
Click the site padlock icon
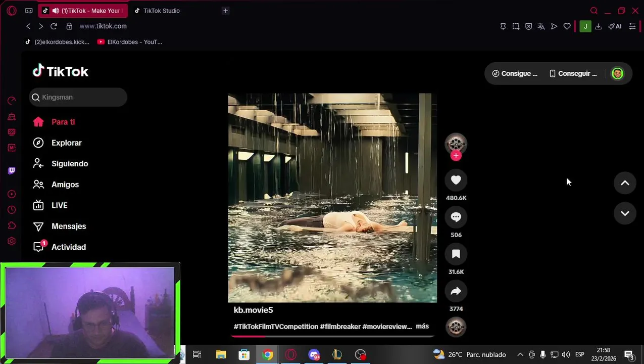point(69,26)
